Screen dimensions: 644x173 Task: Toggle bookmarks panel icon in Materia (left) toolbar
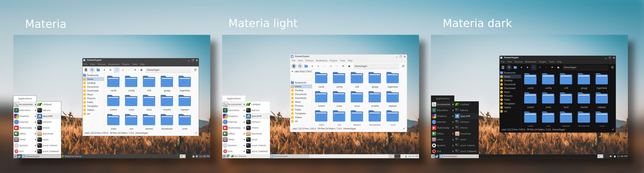[92, 70]
